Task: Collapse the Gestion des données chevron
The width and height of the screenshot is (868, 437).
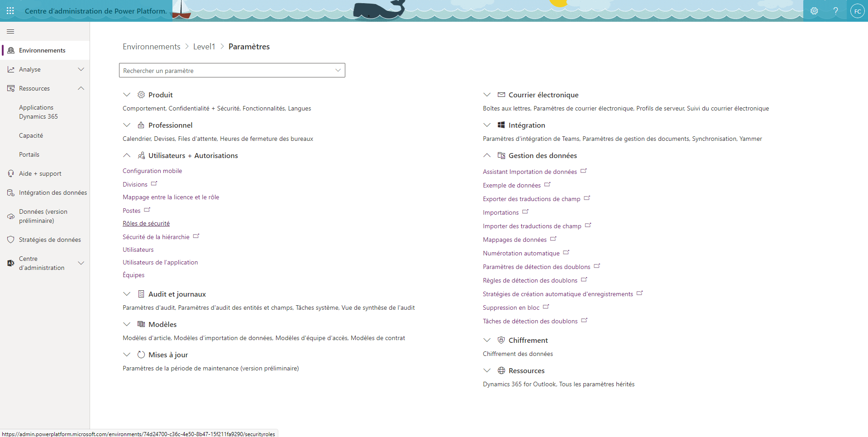Action: coord(487,155)
